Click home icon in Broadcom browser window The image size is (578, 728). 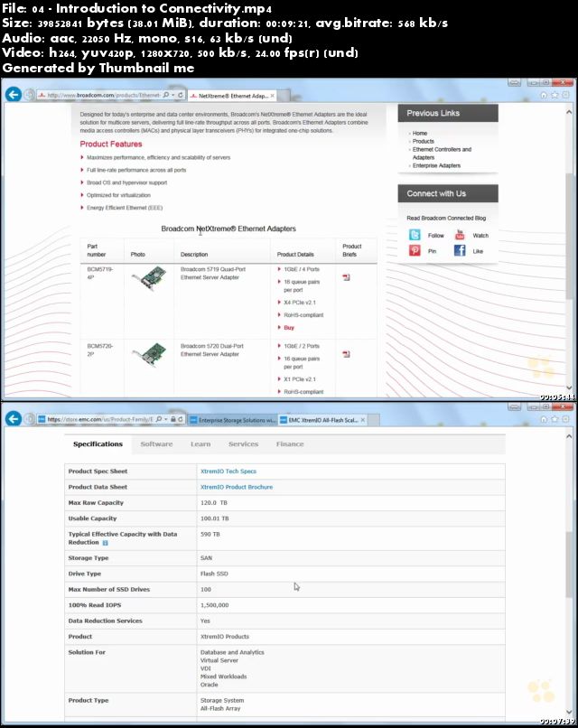(x=544, y=95)
